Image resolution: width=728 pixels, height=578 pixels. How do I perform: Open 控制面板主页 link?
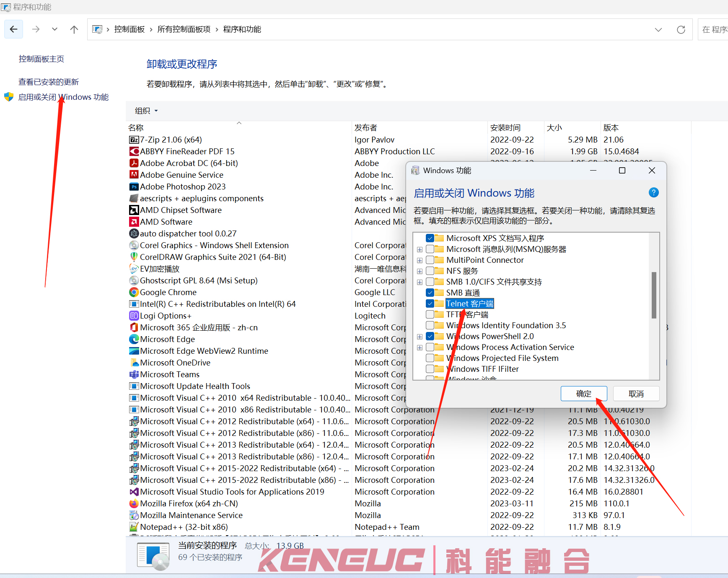41,59
